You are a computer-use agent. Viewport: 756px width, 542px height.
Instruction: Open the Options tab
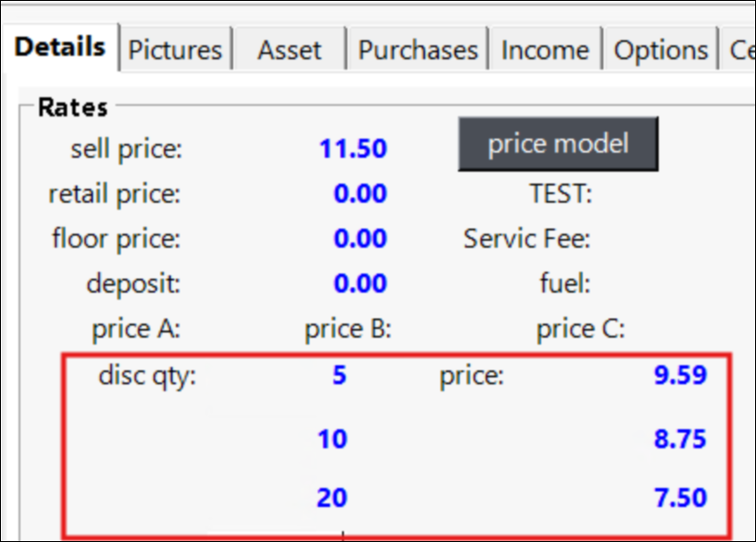click(x=660, y=50)
